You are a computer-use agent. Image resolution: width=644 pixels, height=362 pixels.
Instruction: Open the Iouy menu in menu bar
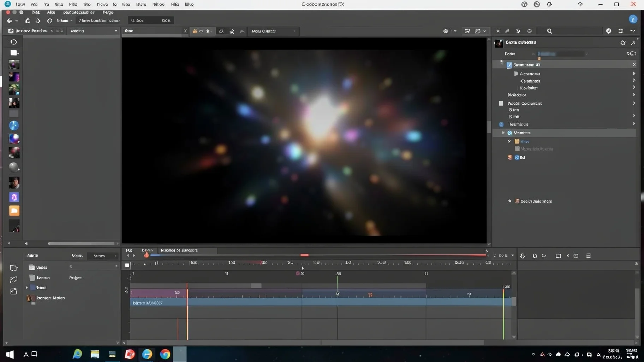(x=20, y=4)
